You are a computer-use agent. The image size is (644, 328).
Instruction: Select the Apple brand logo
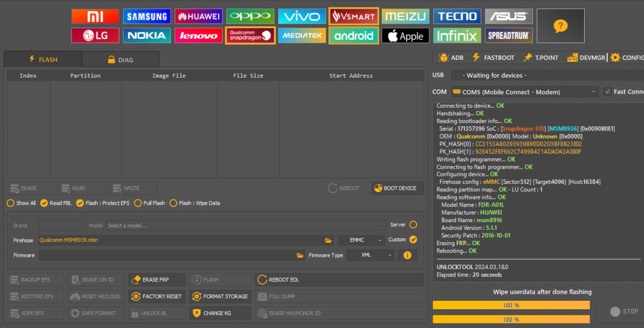406,35
